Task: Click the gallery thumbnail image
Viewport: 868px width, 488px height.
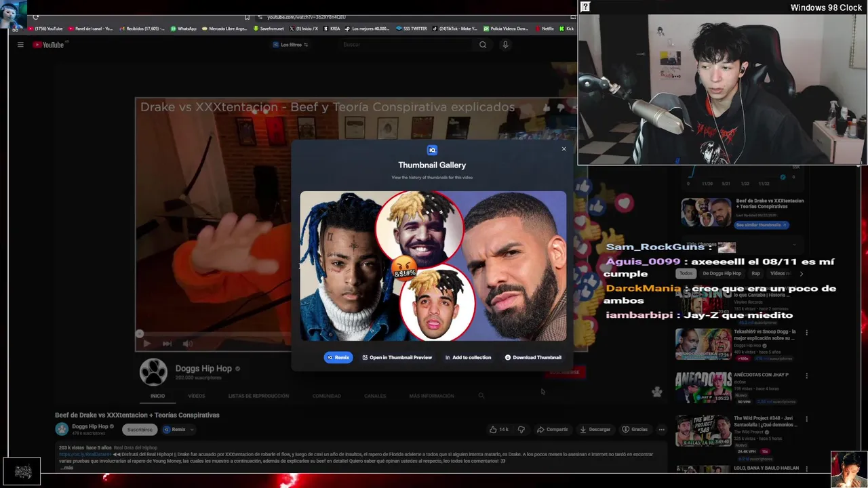Action: (x=433, y=266)
